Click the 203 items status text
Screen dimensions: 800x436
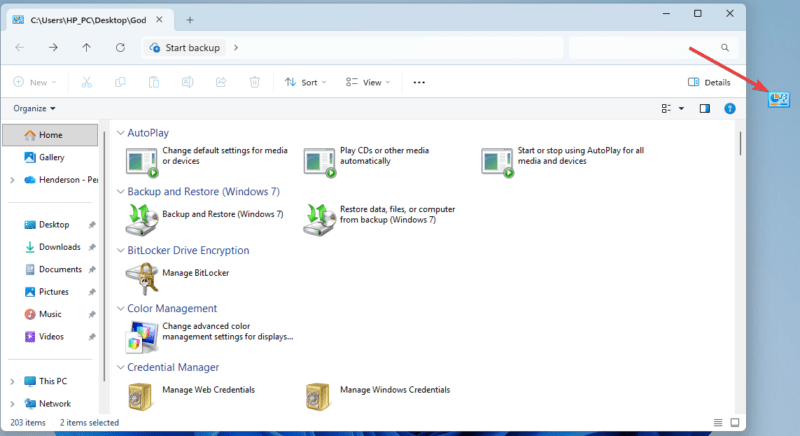point(28,423)
